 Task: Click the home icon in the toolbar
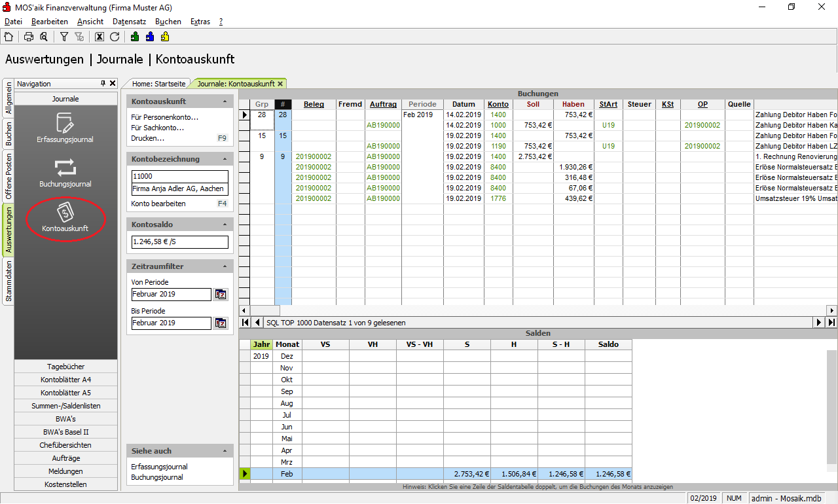click(x=9, y=37)
